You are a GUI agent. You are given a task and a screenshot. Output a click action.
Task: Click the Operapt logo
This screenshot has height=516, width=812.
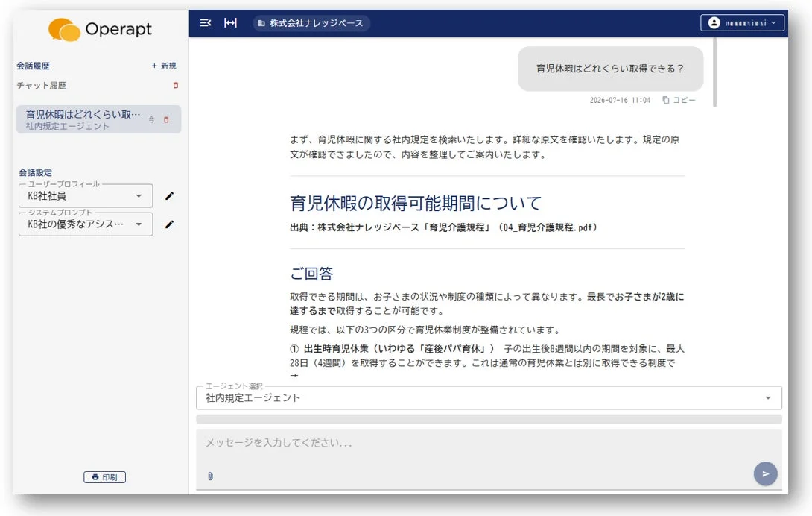point(100,29)
